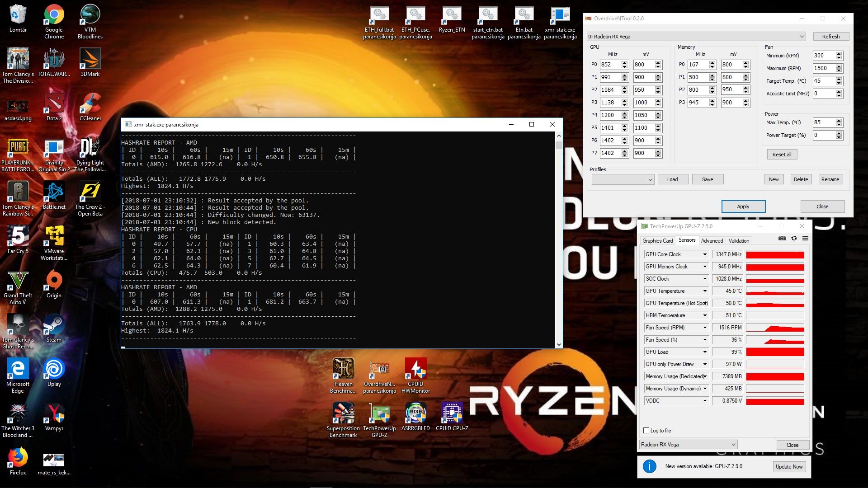Select the Firefox desktop icon
This screenshot has width=868, height=488.
pyautogui.click(x=18, y=461)
